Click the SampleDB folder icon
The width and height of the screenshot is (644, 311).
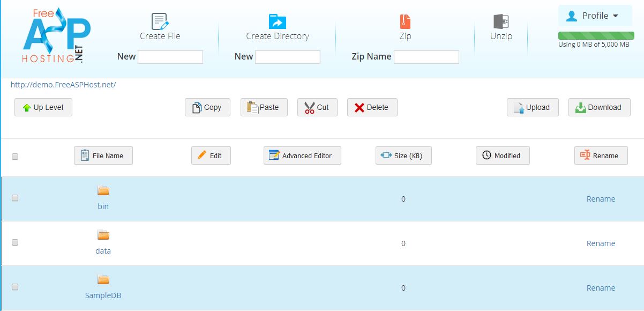103,280
